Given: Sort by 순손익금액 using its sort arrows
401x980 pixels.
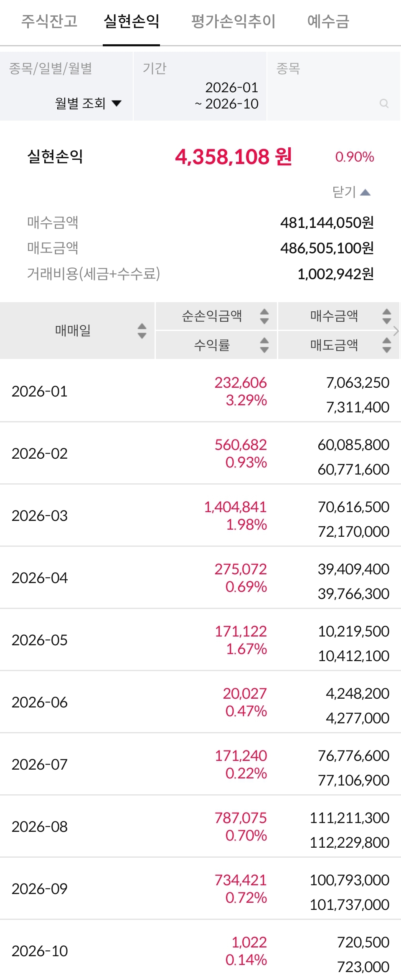Looking at the screenshot, I should (264, 316).
